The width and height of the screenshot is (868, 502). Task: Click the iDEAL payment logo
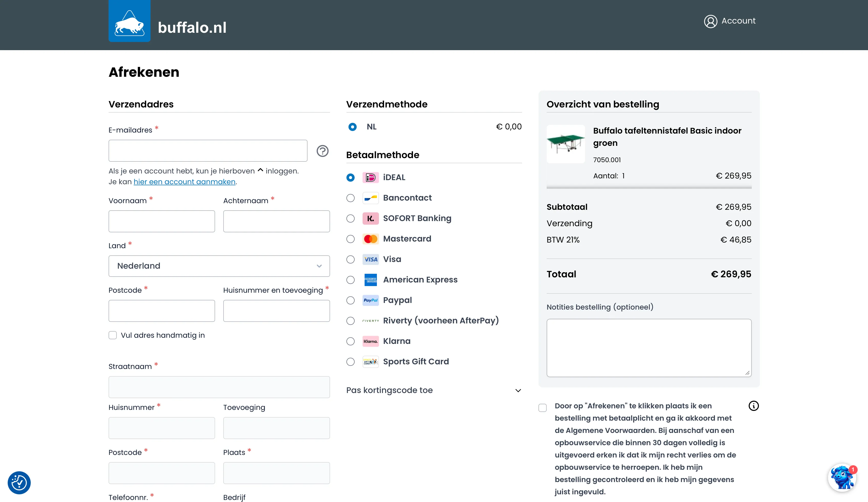click(x=371, y=178)
